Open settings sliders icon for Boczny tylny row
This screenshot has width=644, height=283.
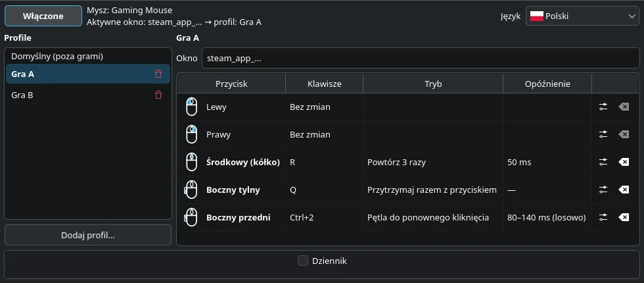click(603, 190)
